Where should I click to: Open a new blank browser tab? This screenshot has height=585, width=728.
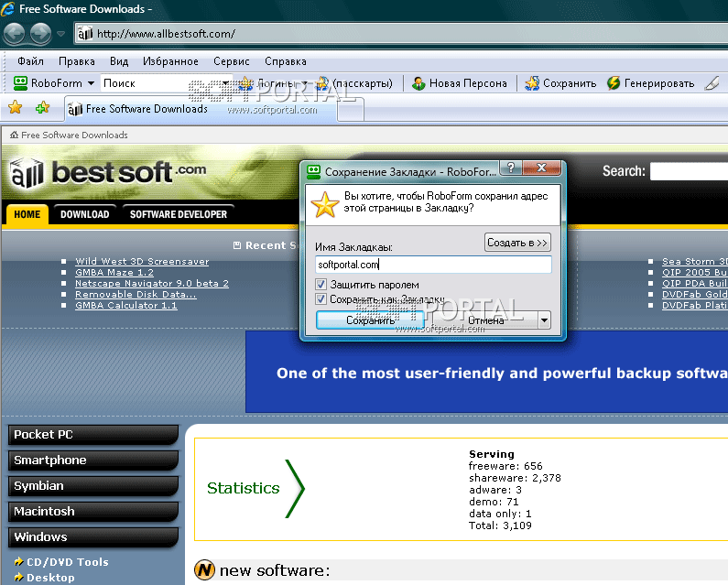[351, 111]
